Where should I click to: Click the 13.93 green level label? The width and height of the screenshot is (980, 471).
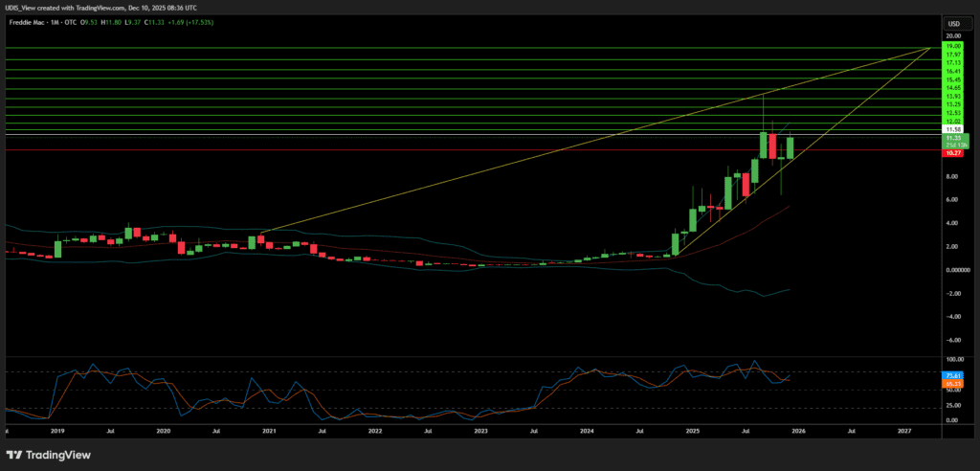click(x=953, y=97)
